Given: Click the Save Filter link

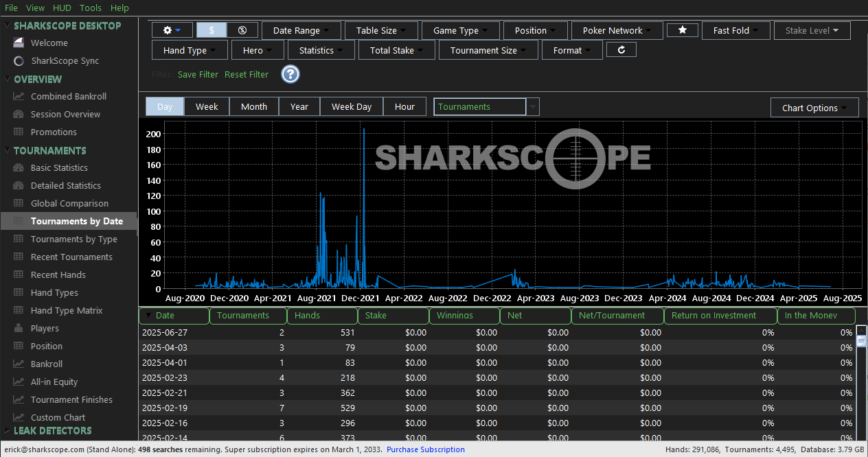Looking at the screenshot, I should (x=198, y=74).
